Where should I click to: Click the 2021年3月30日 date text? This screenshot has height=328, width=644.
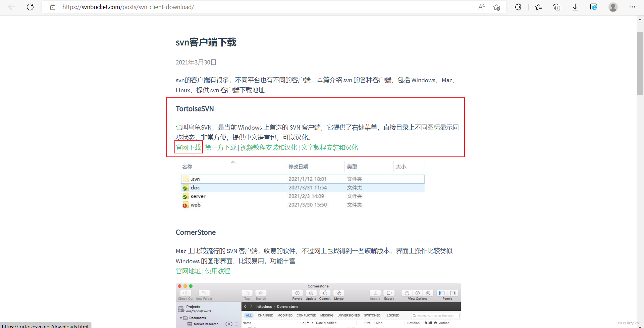[196, 62]
